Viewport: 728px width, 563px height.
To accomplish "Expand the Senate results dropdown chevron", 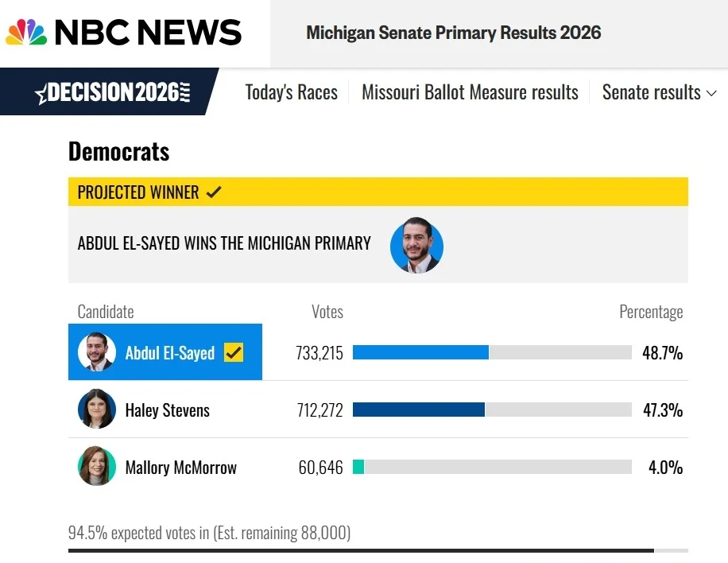I will 711,93.
